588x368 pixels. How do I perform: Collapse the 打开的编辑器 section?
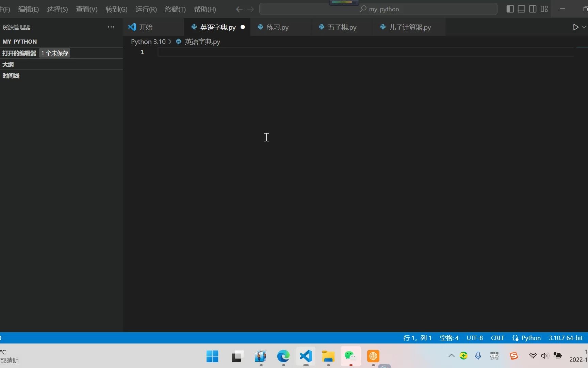coord(19,53)
